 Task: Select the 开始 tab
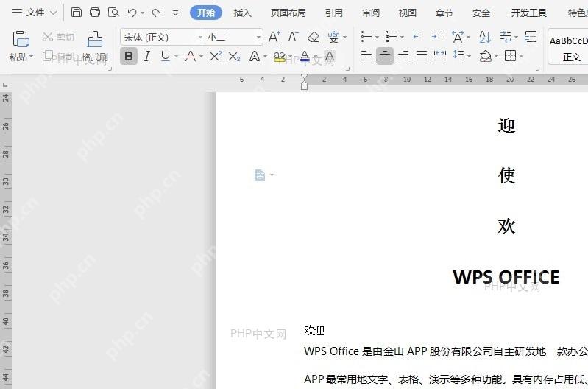(206, 13)
